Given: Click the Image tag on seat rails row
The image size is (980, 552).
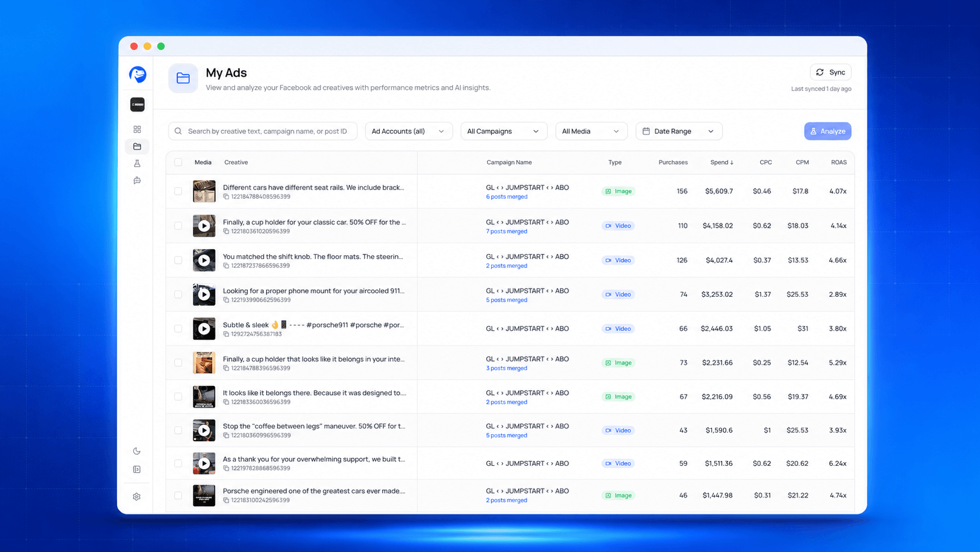Looking at the screenshot, I should 618,191.
